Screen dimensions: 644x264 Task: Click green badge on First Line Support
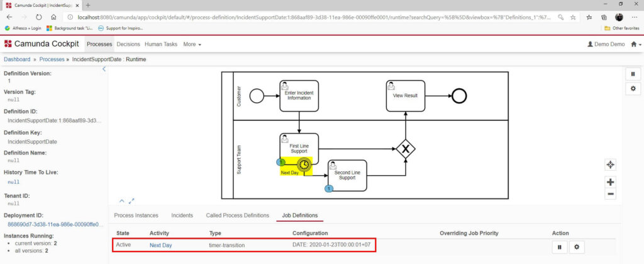(280, 162)
